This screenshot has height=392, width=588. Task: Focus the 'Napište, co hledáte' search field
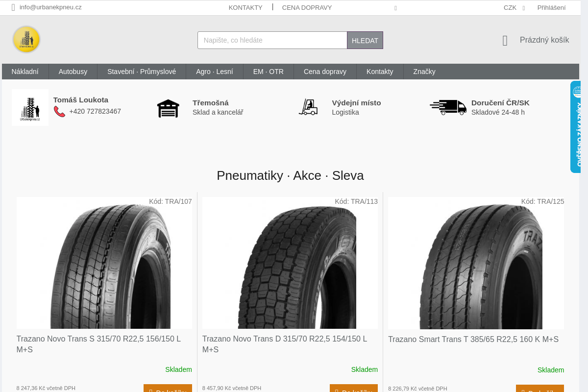(272, 40)
